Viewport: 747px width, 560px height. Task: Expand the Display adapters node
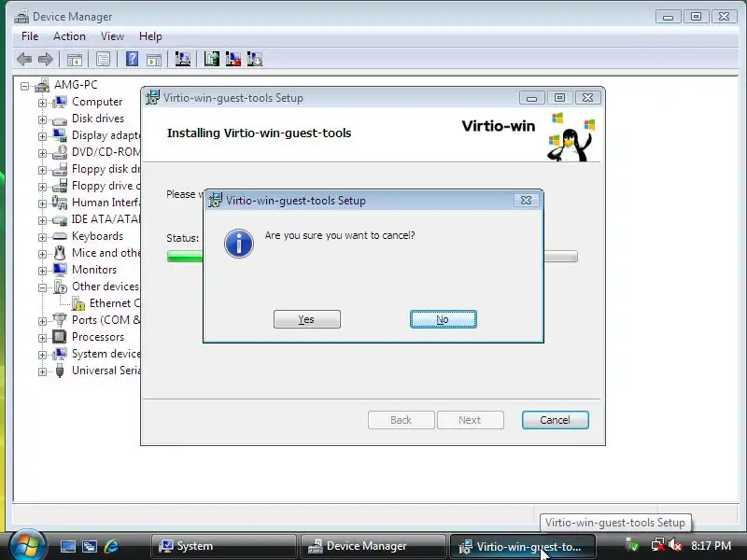pyautogui.click(x=42, y=136)
